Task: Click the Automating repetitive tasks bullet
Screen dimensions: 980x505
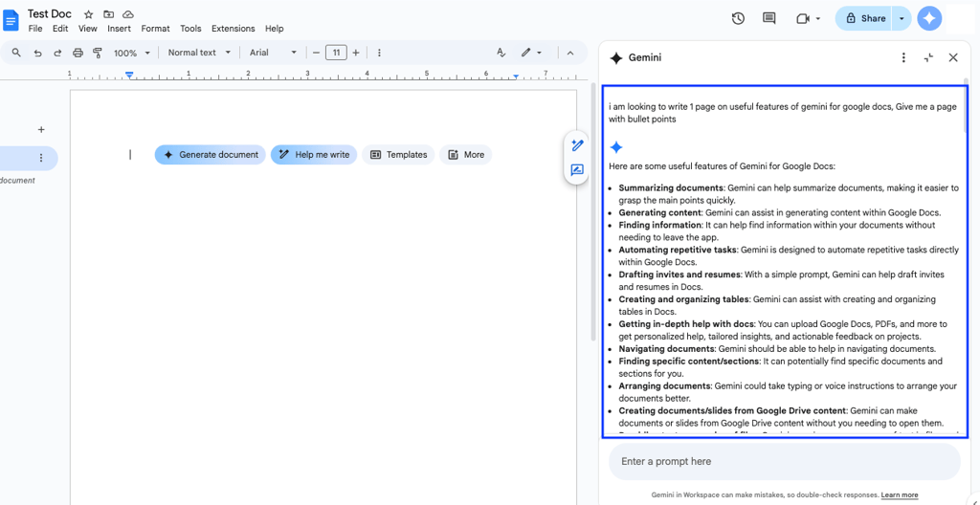Action: point(789,255)
